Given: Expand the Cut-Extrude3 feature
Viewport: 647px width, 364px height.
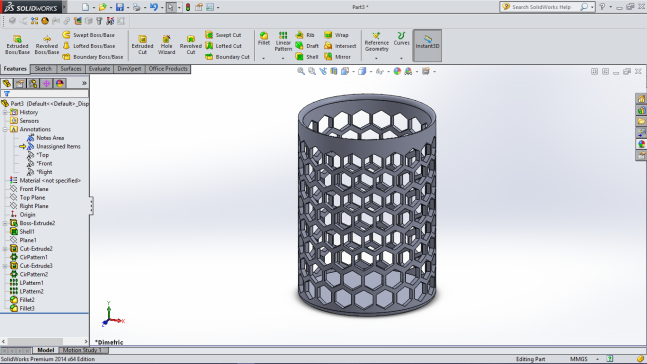Looking at the screenshot, I should (x=5, y=266).
